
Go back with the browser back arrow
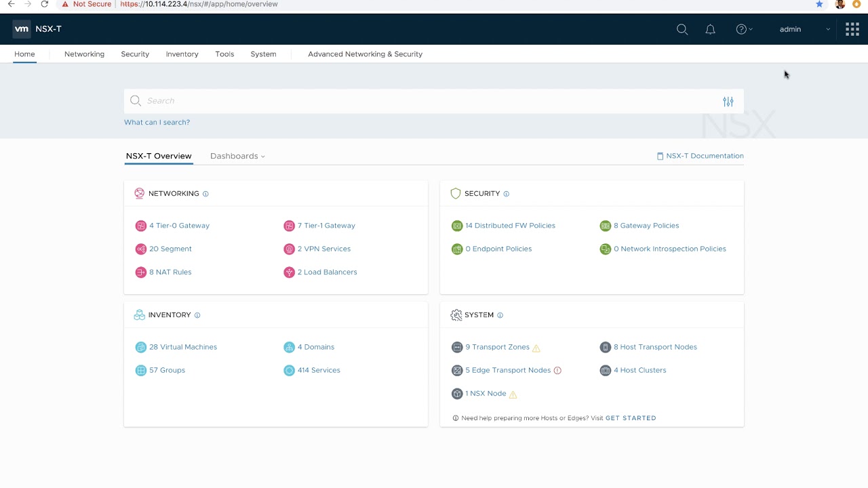pyautogui.click(x=11, y=4)
